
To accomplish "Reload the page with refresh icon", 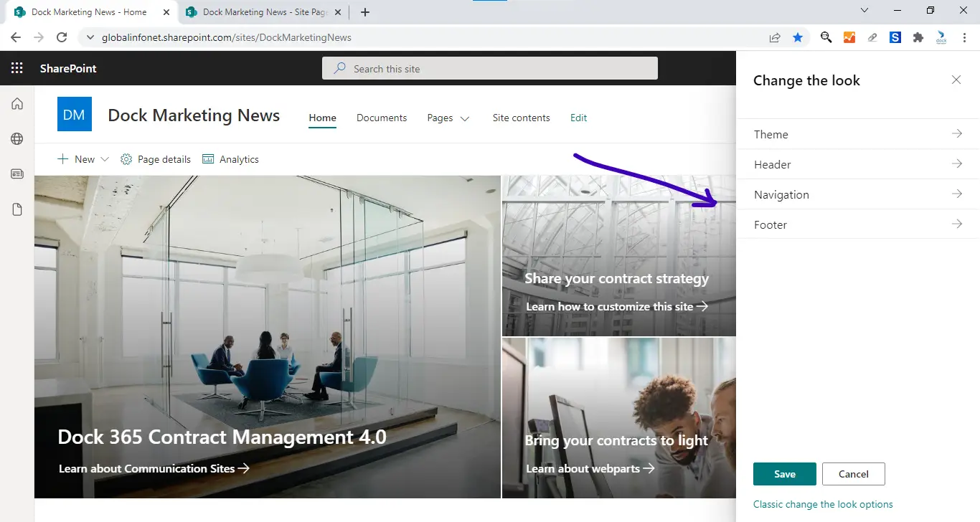I will point(62,37).
